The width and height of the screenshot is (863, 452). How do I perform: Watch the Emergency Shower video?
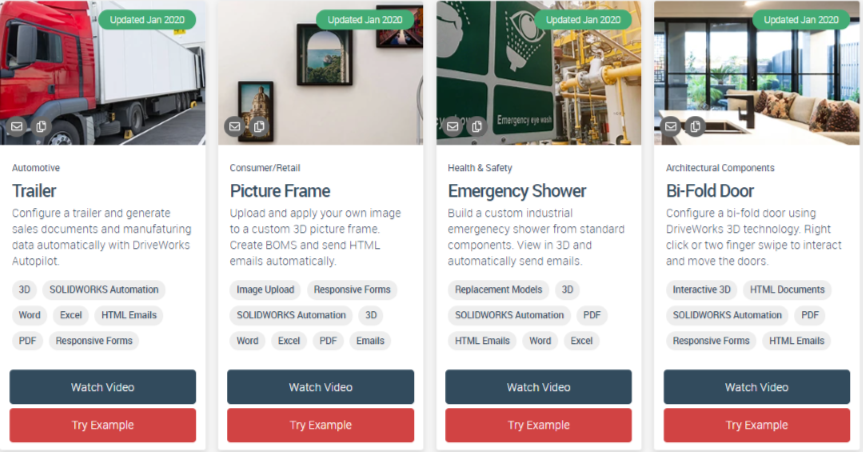(x=538, y=387)
